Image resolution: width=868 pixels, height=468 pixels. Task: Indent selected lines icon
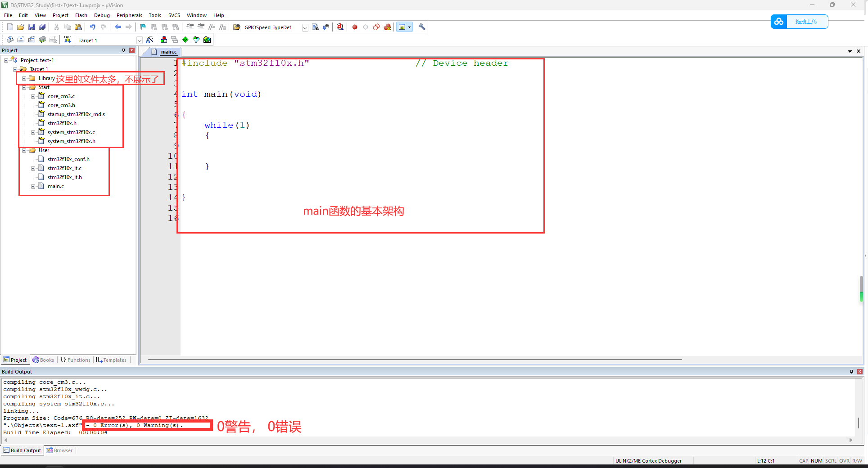coord(190,27)
